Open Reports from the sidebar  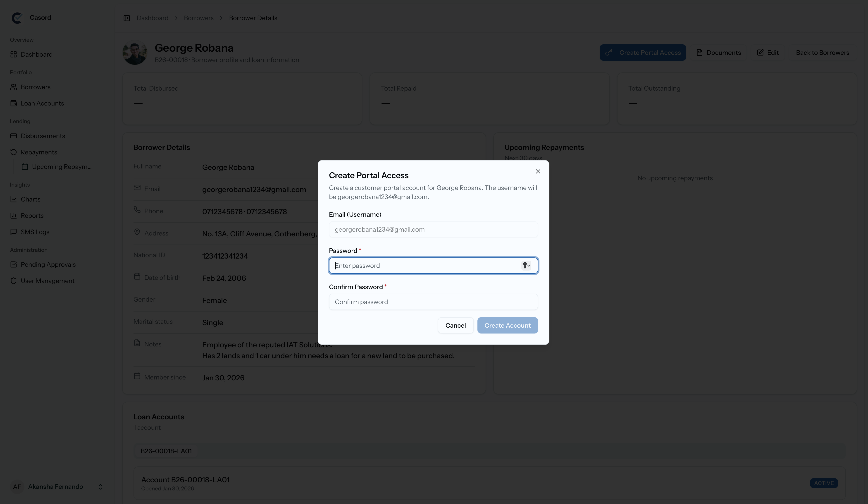[32, 216]
